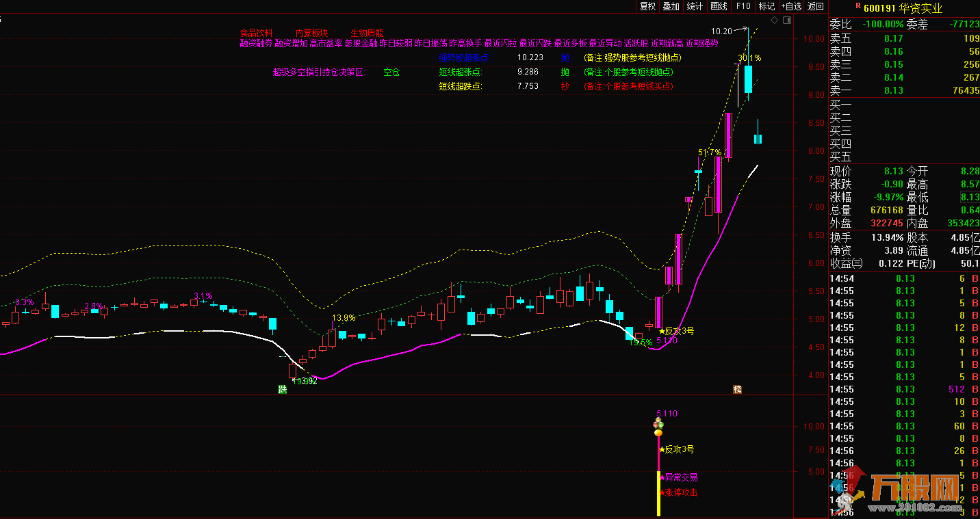Open F10 company info

743,6
